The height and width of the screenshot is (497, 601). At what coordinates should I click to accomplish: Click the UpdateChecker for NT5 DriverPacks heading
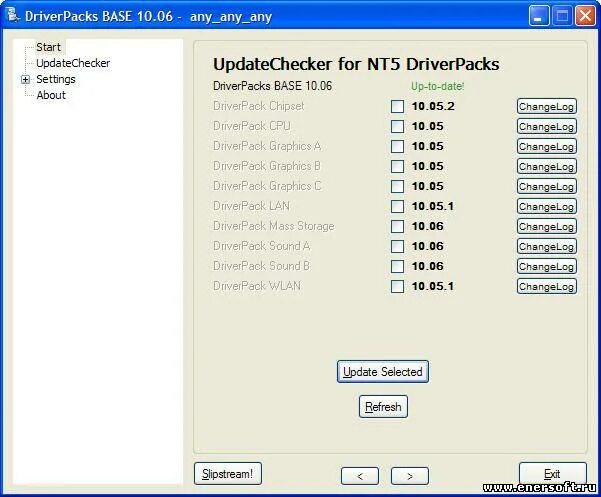(x=356, y=64)
